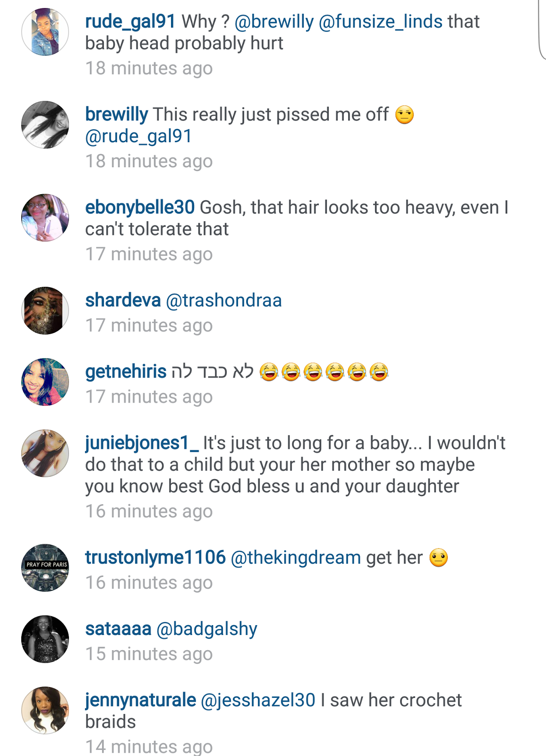The image size is (546, 756).
Task: Tap juniebjones1_ avatar thumbnail
Action: click(45, 454)
